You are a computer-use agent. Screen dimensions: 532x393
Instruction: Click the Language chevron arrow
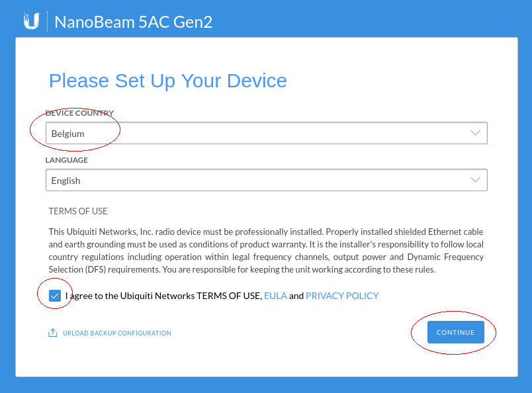coord(475,179)
